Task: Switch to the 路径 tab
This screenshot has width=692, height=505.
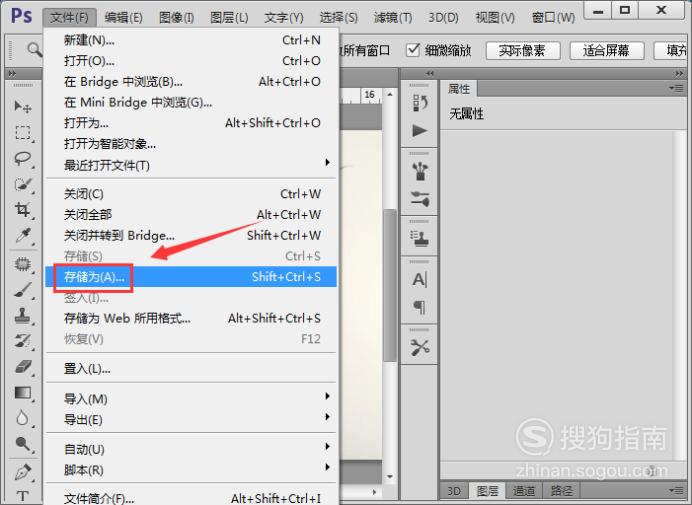Action: click(x=561, y=491)
